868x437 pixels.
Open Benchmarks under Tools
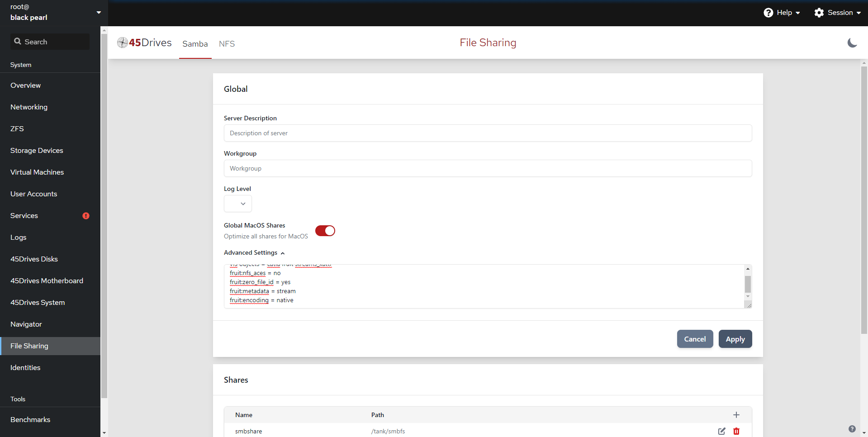[50, 420]
